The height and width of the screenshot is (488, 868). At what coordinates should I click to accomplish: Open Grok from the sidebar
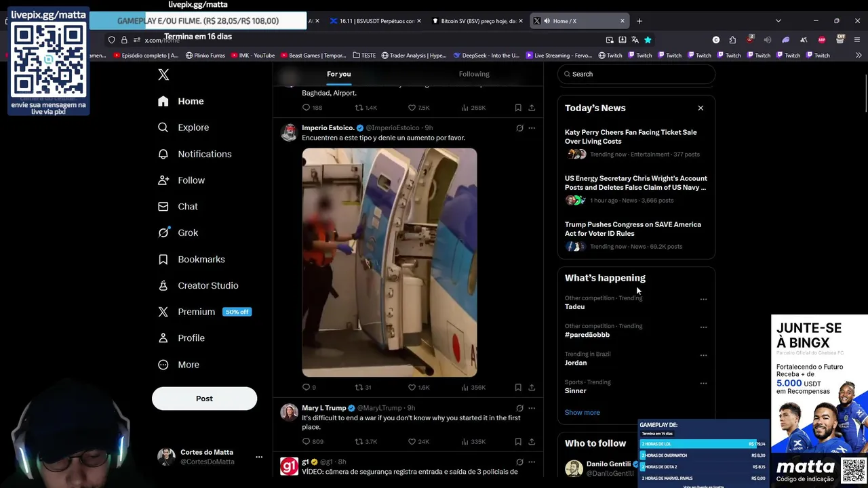tap(178, 232)
